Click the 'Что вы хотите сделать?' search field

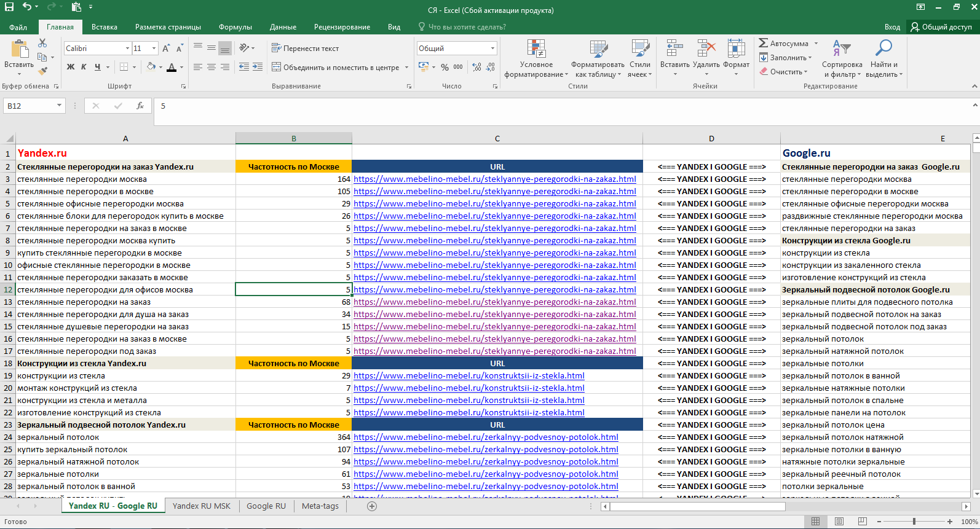tap(462, 27)
